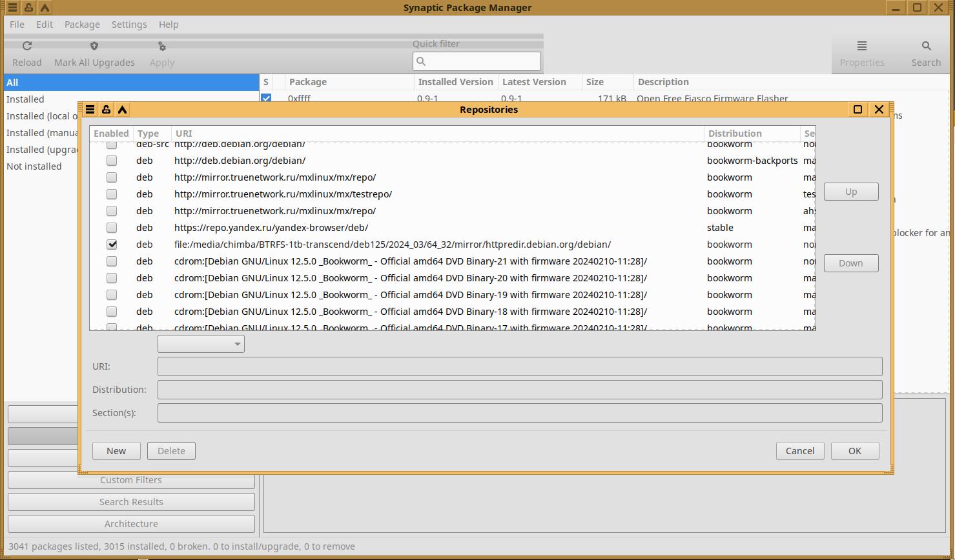Click the bookworm-backports distribution cell

click(752, 161)
